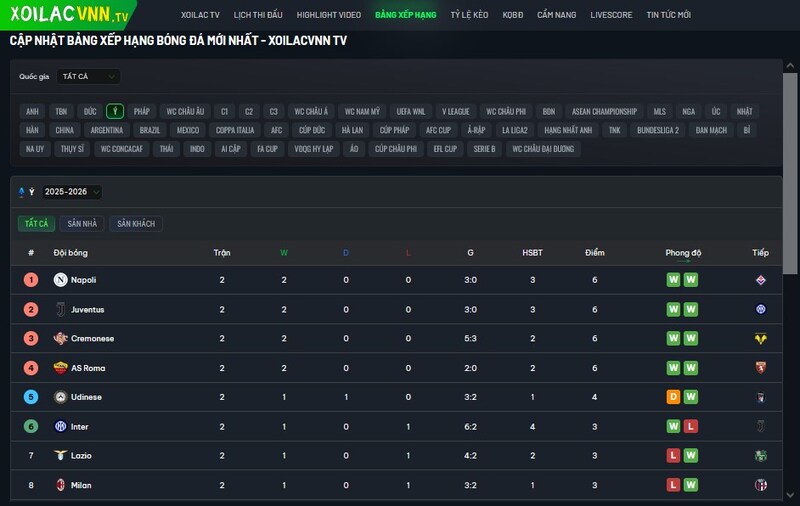The image size is (800, 506).
Task: Select the WC CHÂU ĐẠI DƯƠNG button
Action: (543, 149)
